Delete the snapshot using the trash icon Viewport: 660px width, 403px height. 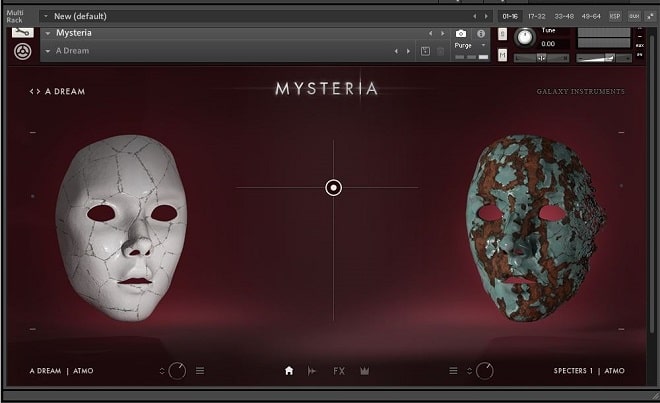click(x=440, y=51)
